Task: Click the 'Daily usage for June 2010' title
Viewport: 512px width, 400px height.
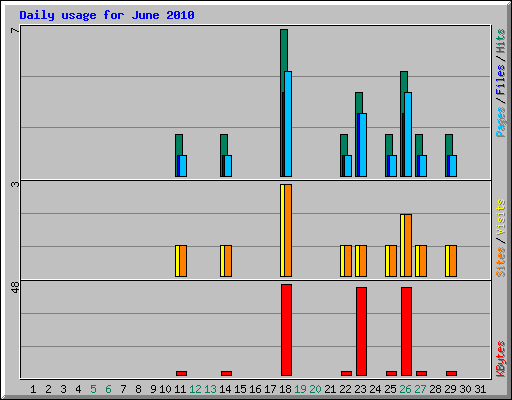Action: (107, 15)
